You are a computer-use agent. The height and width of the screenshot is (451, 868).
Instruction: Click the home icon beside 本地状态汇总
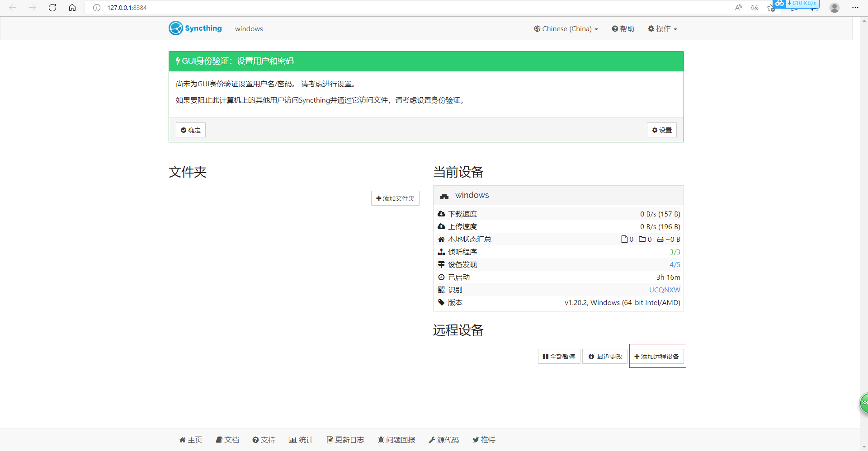coord(441,239)
